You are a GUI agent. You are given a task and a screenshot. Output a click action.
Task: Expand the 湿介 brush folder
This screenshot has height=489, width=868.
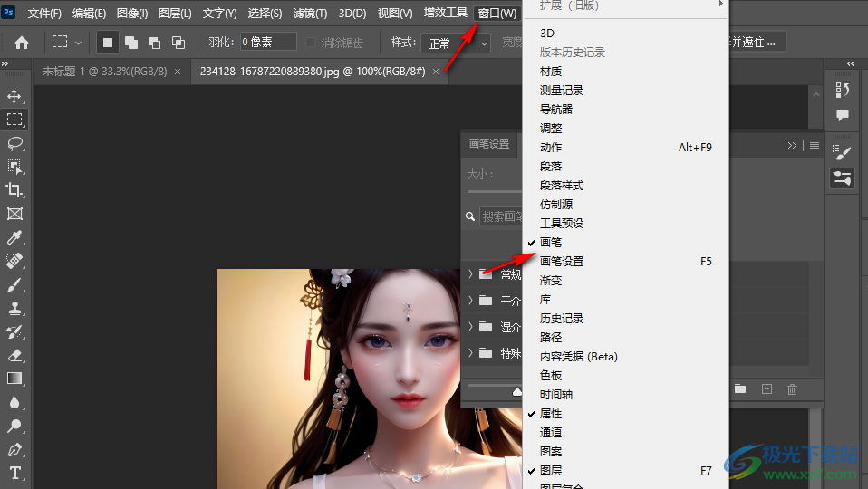click(470, 326)
